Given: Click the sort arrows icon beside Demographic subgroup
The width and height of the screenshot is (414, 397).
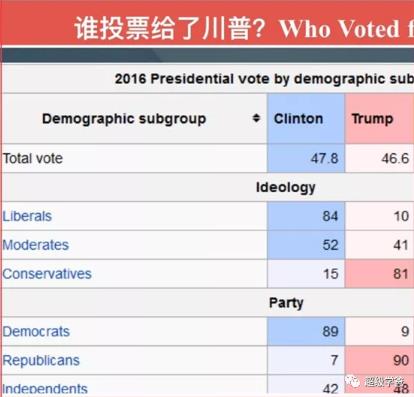Looking at the screenshot, I should pyautogui.click(x=256, y=118).
